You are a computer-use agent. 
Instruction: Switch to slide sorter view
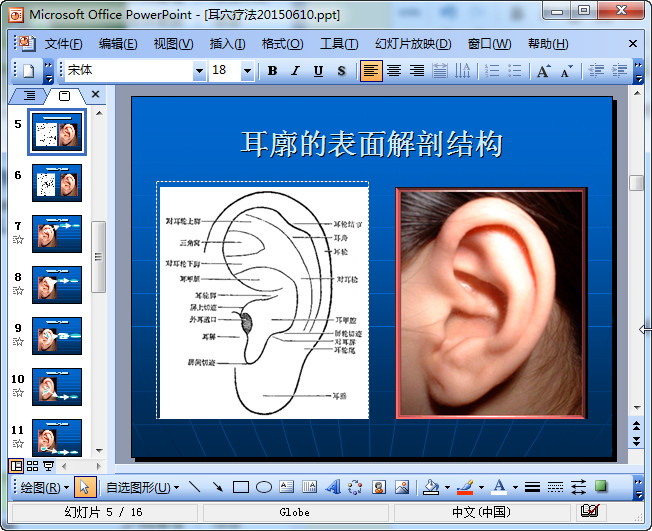(32, 466)
